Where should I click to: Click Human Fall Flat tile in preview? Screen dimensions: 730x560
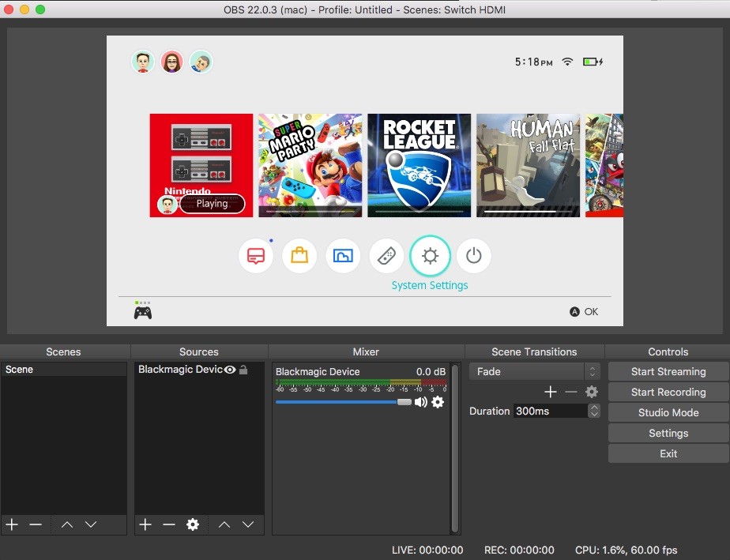tap(528, 165)
